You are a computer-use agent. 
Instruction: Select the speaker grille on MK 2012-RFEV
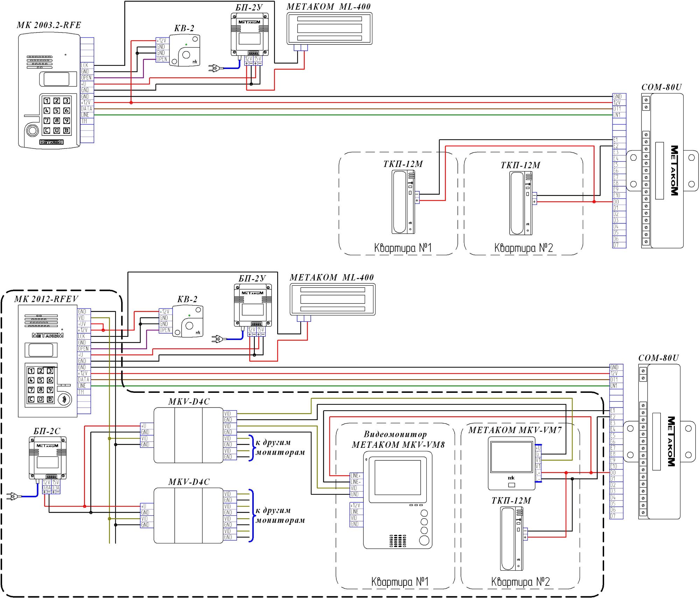[41, 320]
